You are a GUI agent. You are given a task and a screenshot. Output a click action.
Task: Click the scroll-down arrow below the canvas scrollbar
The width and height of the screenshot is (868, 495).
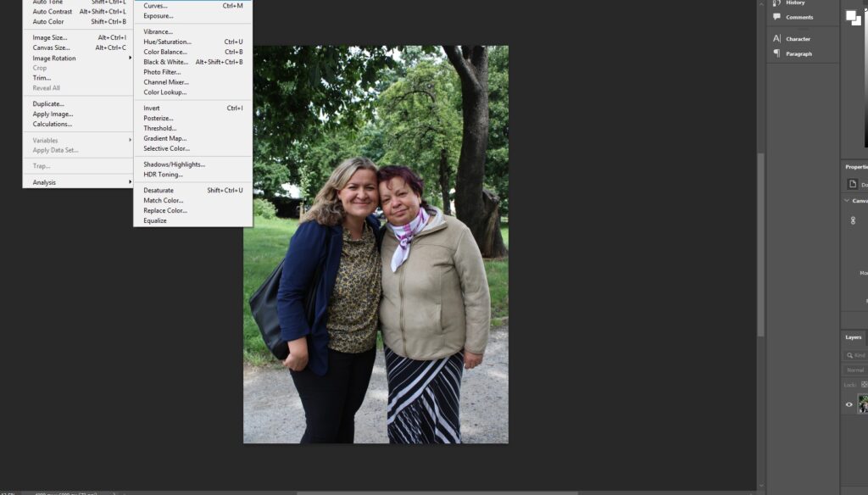tap(760, 486)
